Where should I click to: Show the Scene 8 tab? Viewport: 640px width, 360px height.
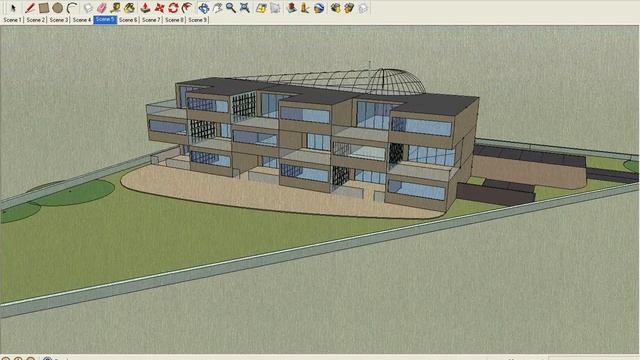[174, 20]
